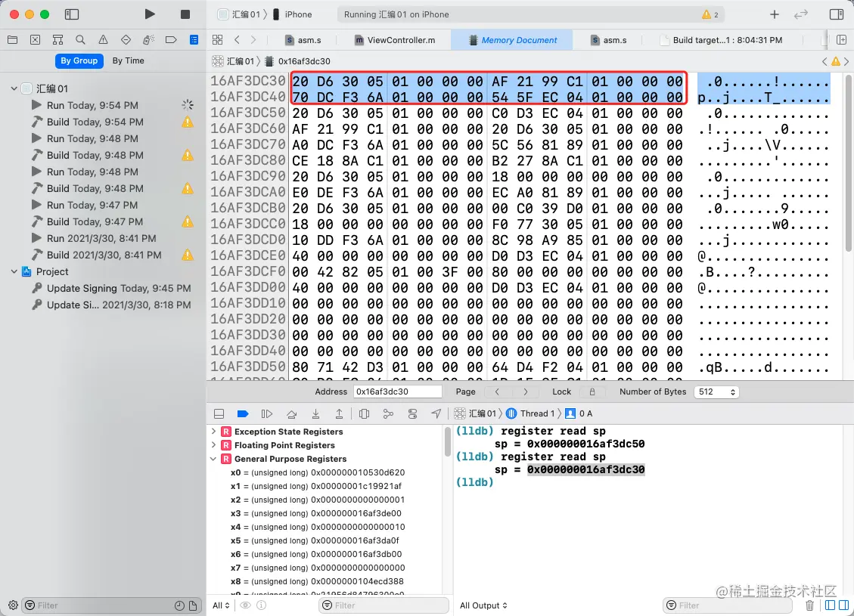Switch to the Memory Document tab
This screenshot has height=616, width=854.
(512, 40)
